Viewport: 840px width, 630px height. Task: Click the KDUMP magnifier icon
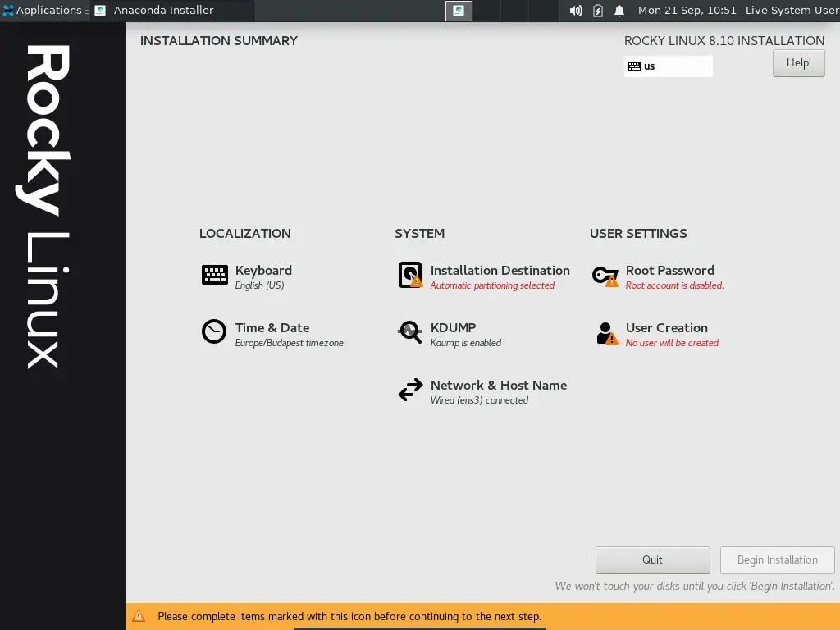[x=410, y=332]
